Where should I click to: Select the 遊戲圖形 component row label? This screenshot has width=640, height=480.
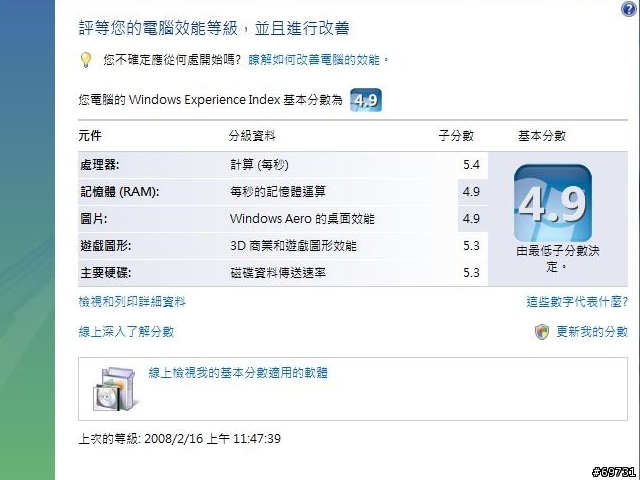coord(106,246)
